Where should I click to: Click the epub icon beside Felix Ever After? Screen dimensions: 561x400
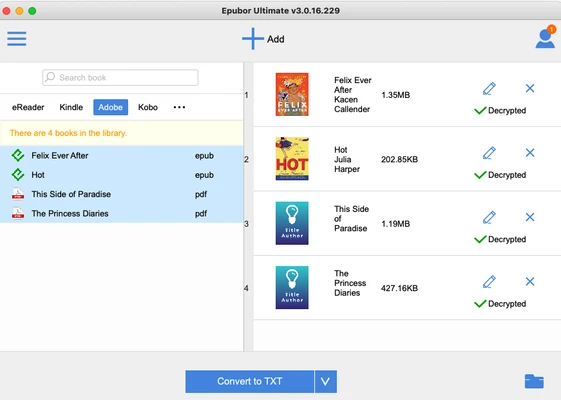[18, 156]
